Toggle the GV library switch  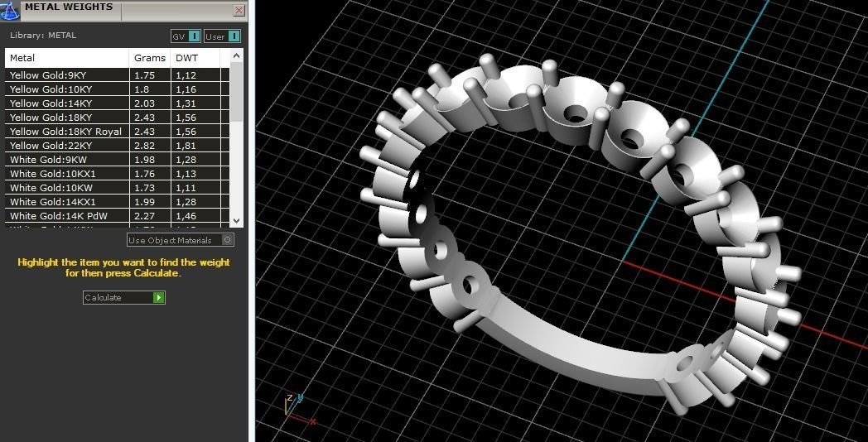[x=186, y=36]
